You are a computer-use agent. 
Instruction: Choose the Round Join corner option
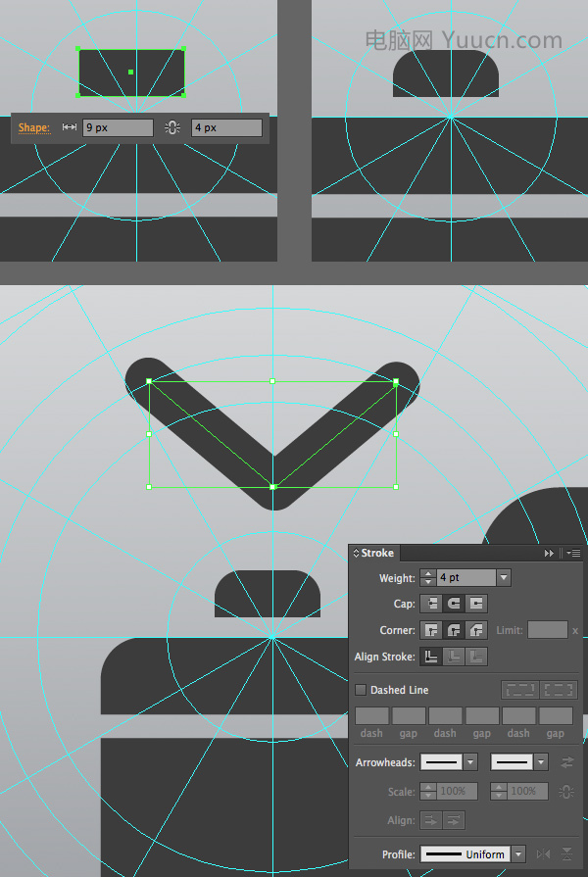454,630
